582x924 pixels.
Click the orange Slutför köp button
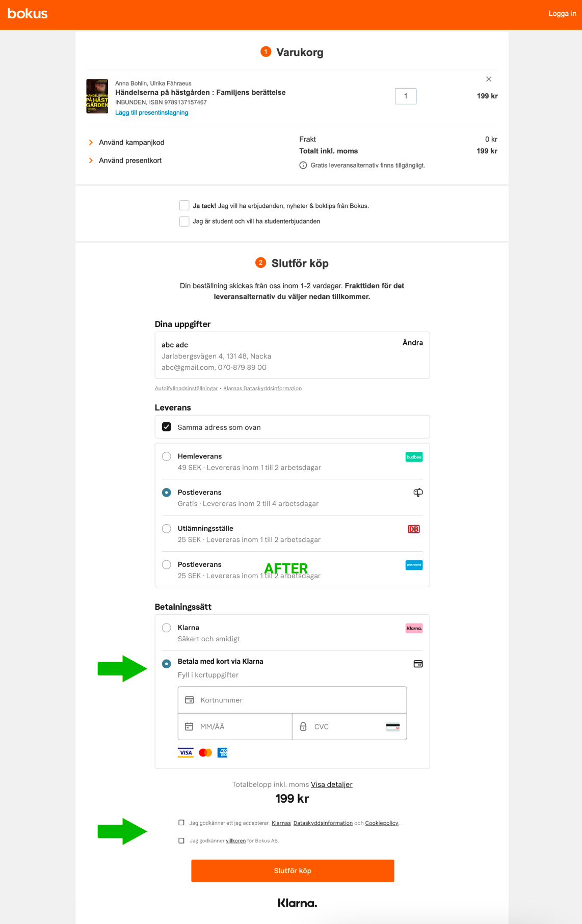point(293,871)
